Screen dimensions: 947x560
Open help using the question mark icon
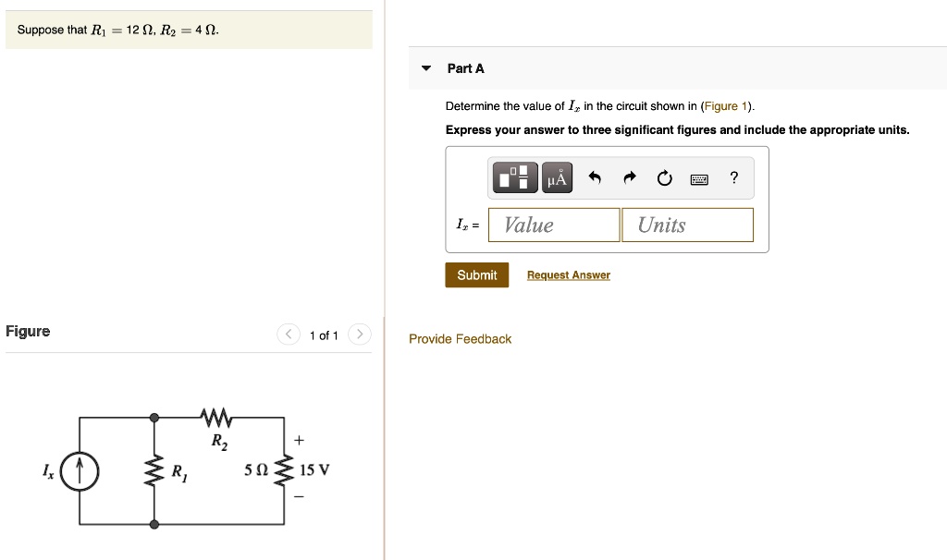coord(733,177)
